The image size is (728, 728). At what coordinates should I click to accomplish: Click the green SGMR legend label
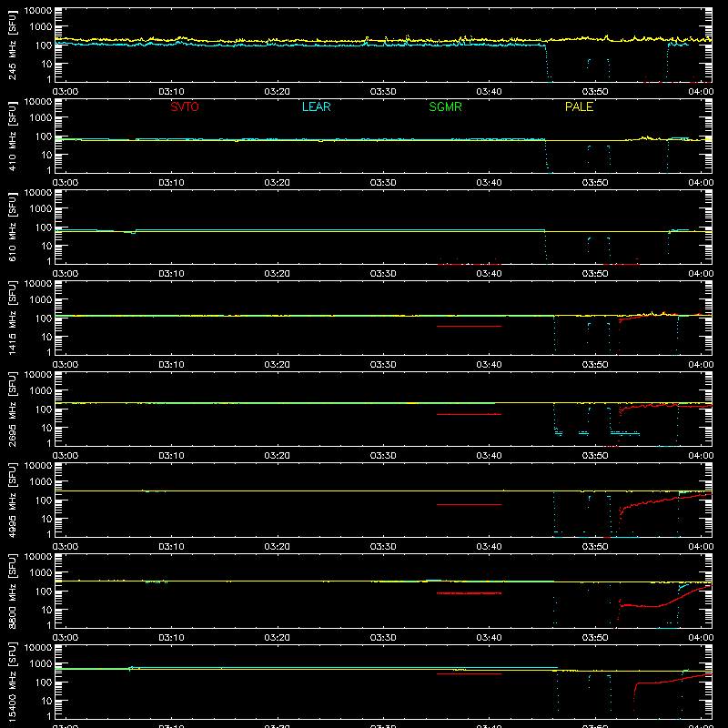[x=445, y=106]
